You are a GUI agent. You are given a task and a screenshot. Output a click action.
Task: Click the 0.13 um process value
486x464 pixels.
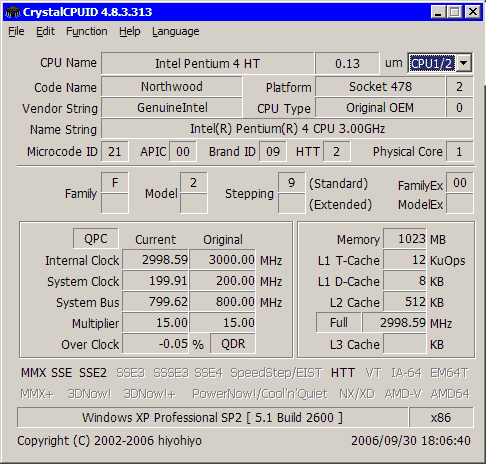coord(347,63)
